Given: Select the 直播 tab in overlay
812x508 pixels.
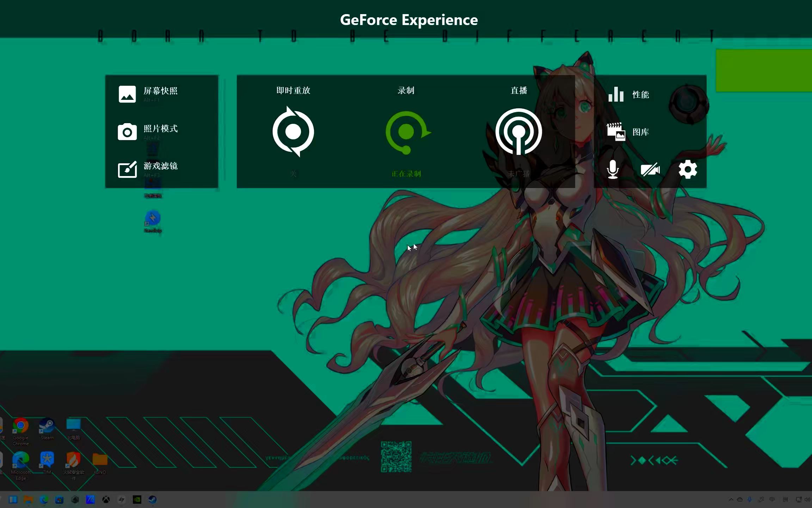Looking at the screenshot, I should point(518,129).
